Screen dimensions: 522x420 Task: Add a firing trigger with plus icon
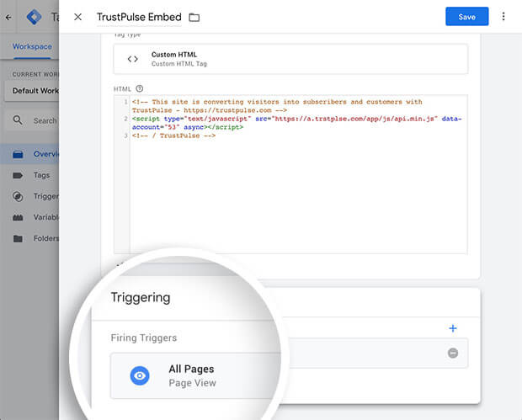click(x=453, y=328)
